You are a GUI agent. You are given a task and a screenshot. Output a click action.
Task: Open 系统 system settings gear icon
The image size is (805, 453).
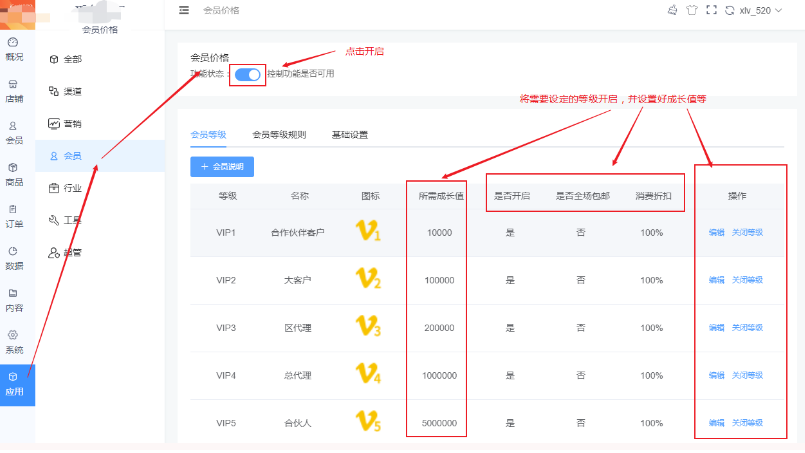[14, 341]
